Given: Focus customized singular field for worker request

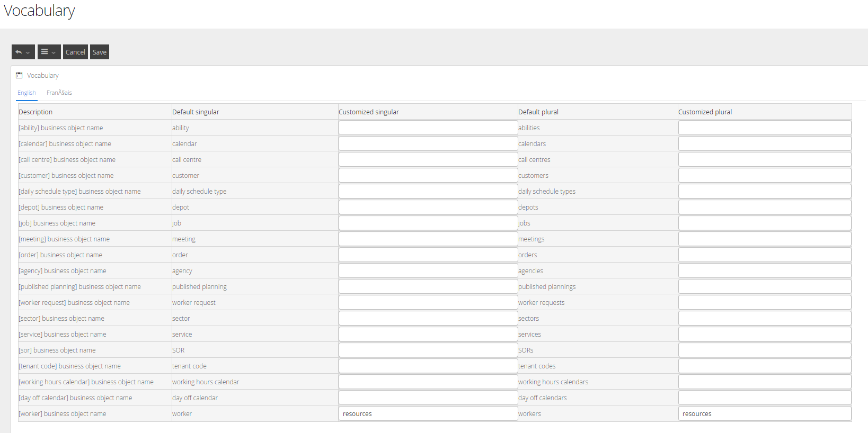Looking at the screenshot, I should [428, 302].
